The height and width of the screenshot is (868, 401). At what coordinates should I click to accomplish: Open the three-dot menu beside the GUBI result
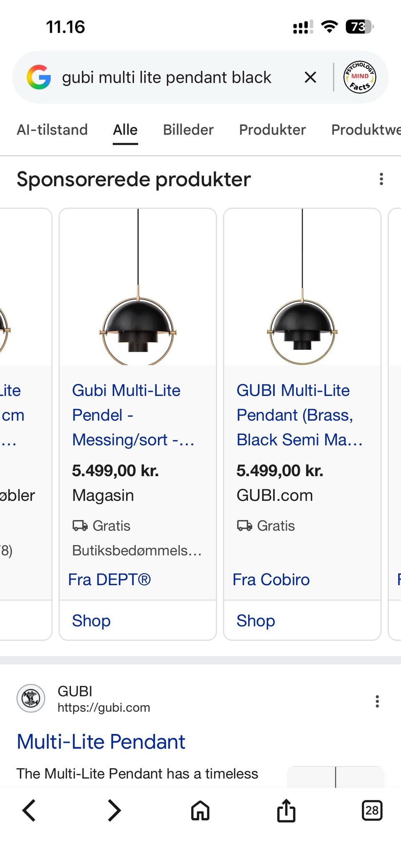377,701
